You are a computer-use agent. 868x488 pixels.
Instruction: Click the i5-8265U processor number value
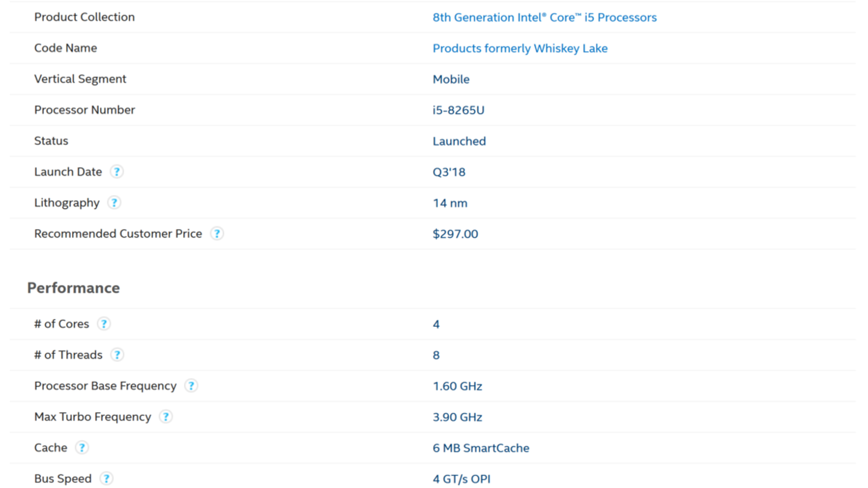(x=458, y=110)
